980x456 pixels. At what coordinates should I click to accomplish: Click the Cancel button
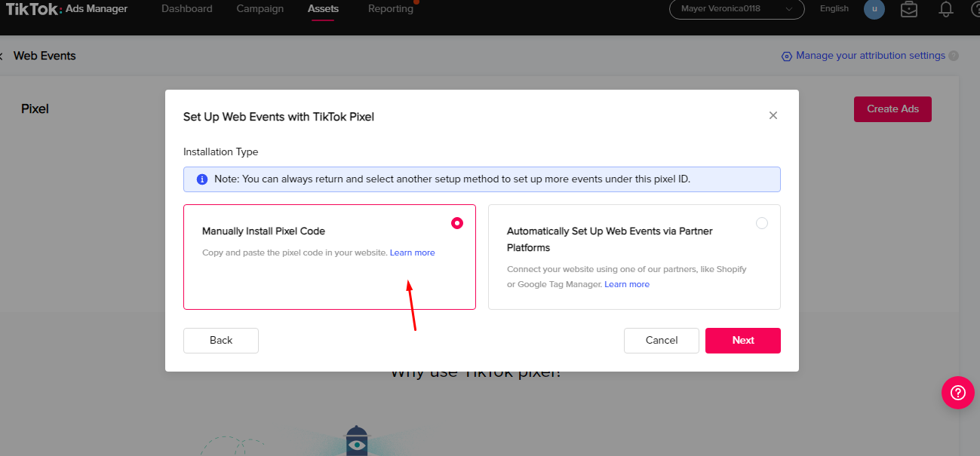(662, 341)
